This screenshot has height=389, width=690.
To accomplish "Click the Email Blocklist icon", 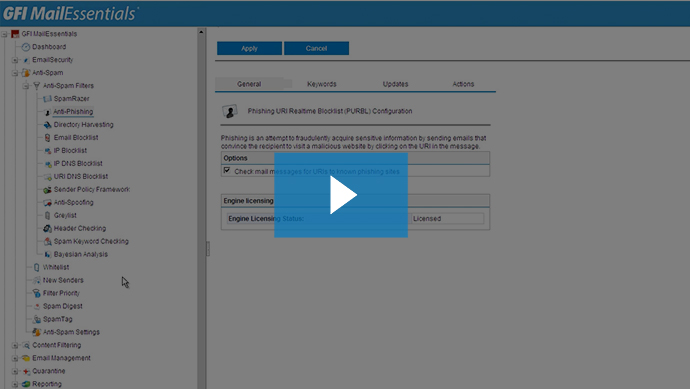I will pos(48,138).
